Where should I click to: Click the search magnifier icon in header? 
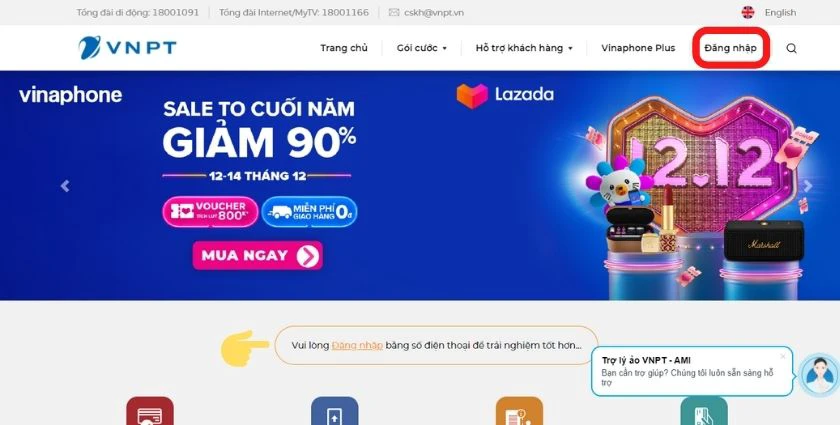pos(791,48)
